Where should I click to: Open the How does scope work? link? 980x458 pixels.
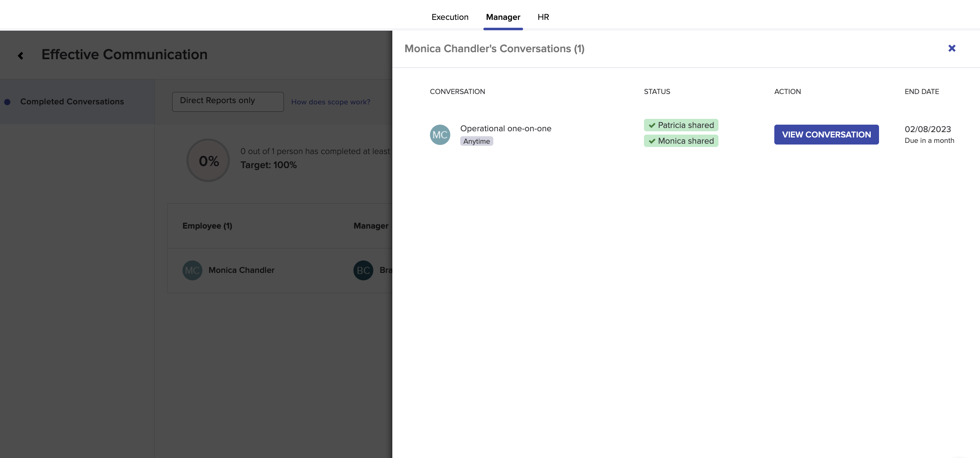[331, 102]
